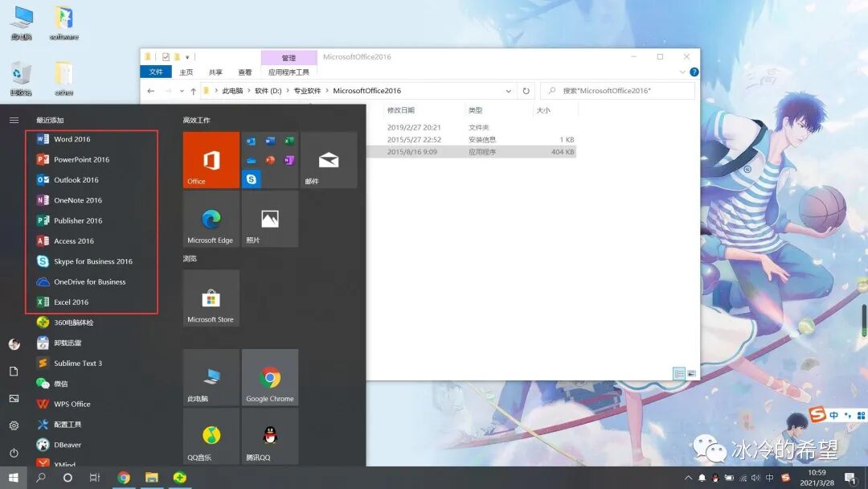
Task: Click the 专业软件 breadcrumb in address bar
Action: pos(307,91)
